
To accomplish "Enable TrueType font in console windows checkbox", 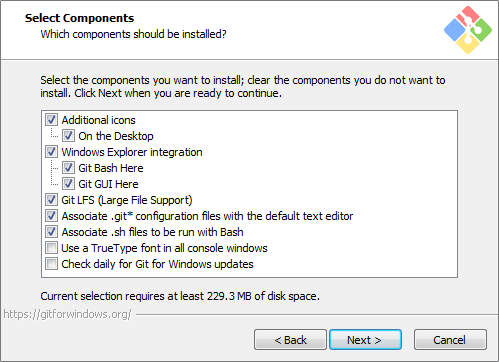I will (52, 248).
